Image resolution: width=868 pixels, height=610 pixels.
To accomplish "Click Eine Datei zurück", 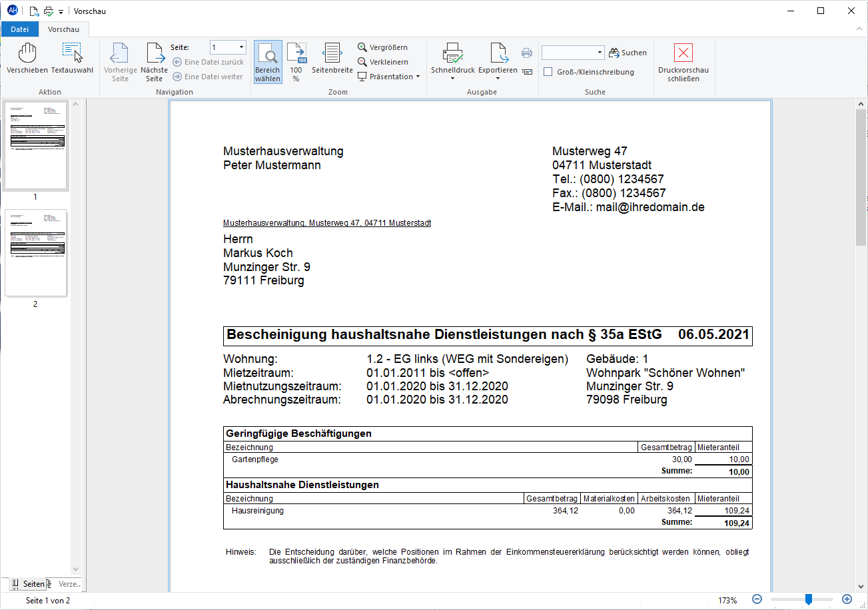I will coord(209,62).
